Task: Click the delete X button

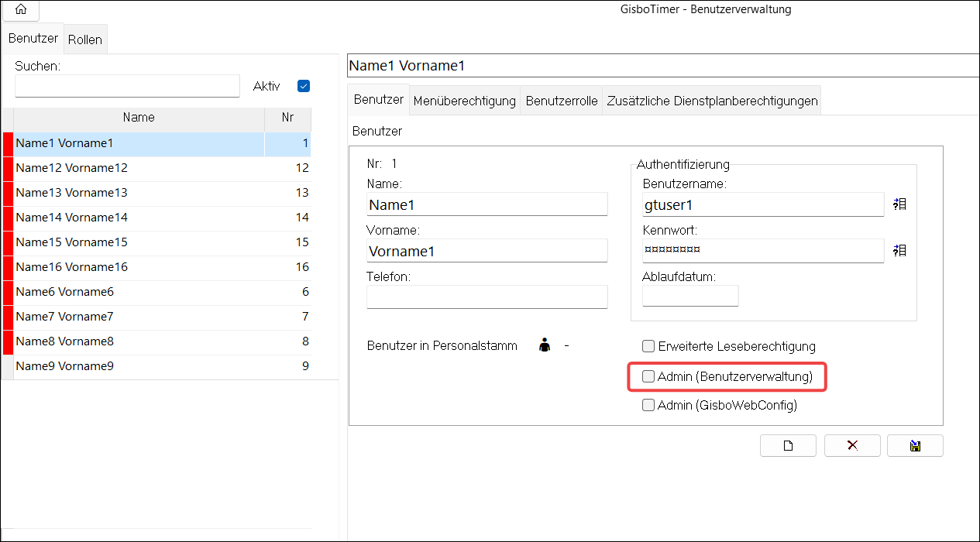Action: click(x=852, y=445)
